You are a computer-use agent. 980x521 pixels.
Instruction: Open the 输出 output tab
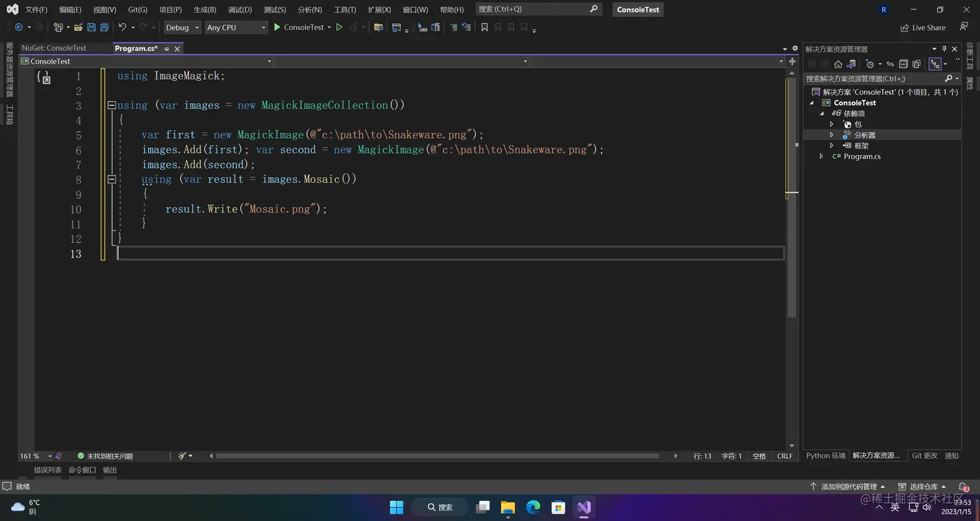pos(110,470)
